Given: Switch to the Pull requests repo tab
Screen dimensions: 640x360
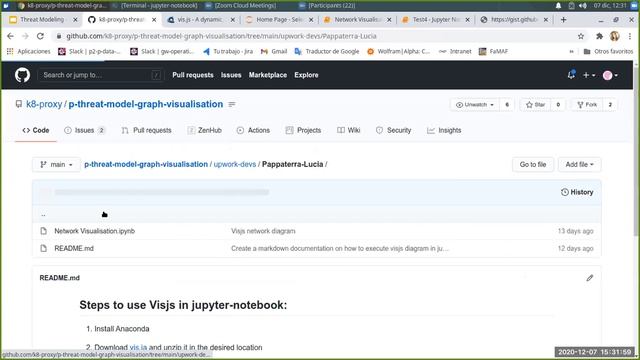Looking at the screenshot, I should (x=146, y=131).
